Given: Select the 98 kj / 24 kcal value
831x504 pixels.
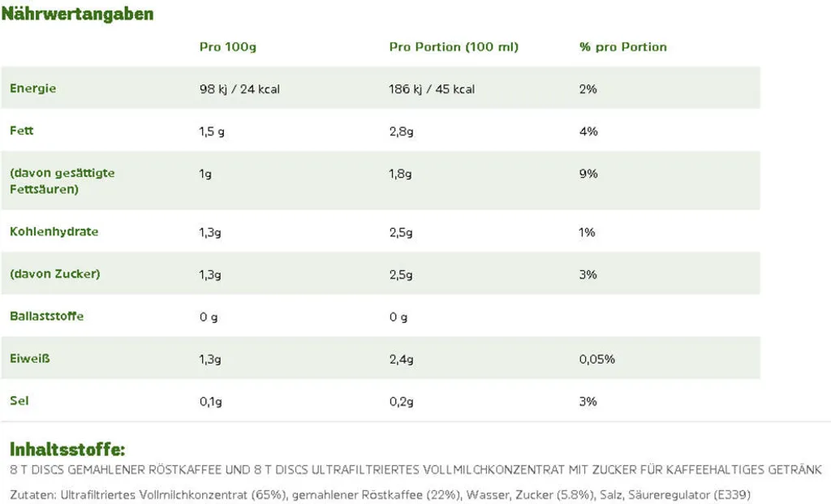Looking at the screenshot, I should click(239, 89).
